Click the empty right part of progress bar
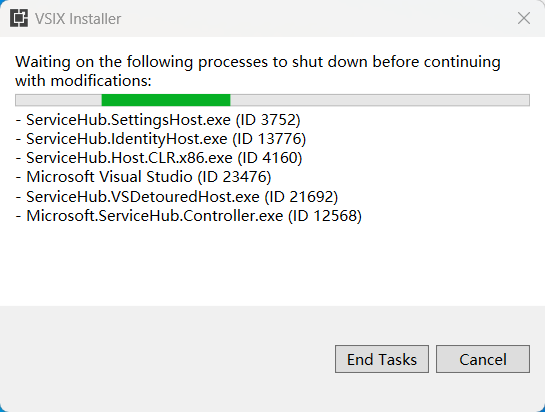Viewport: 545px width, 412px height. point(380,100)
